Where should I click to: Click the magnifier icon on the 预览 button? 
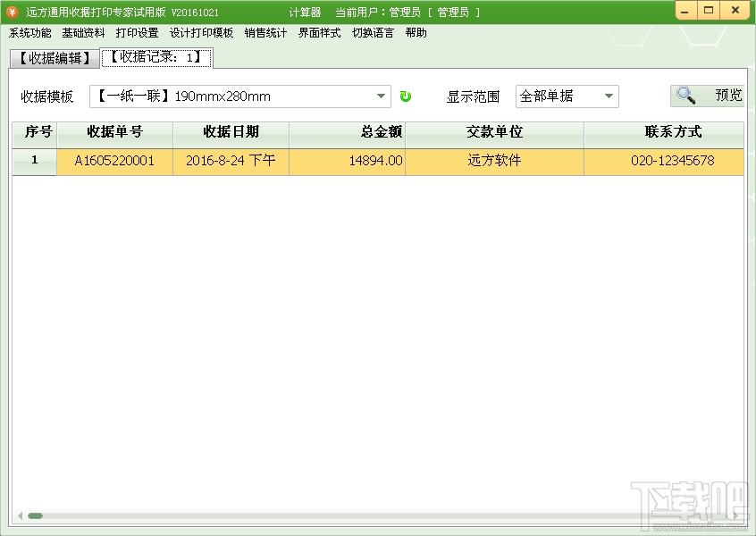click(686, 96)
